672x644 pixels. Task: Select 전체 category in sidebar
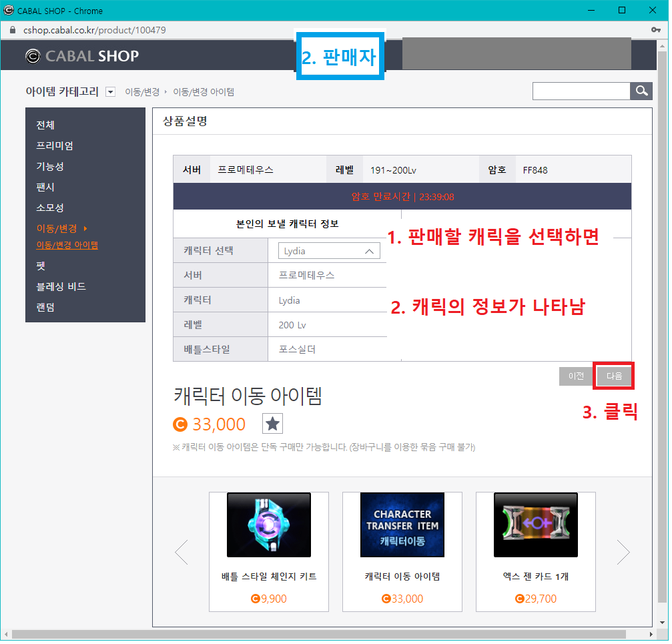tap(45, 125)
